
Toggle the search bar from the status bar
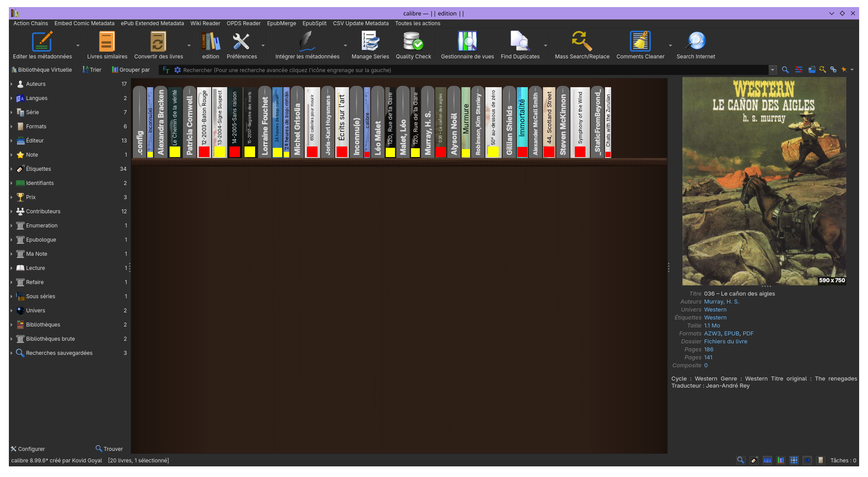coord(740,460)
